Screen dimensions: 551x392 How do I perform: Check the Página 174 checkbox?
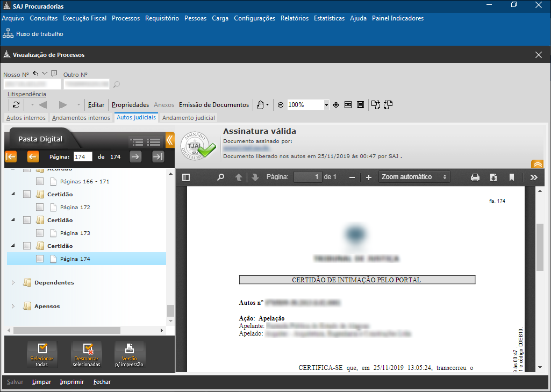click(x=40, y=259)
